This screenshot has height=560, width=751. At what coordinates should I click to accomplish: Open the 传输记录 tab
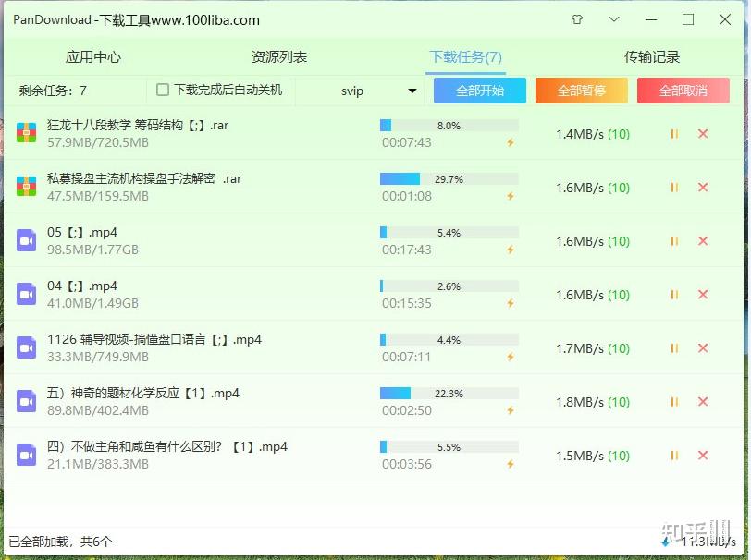pyautogui.click(x=654, y=55)
